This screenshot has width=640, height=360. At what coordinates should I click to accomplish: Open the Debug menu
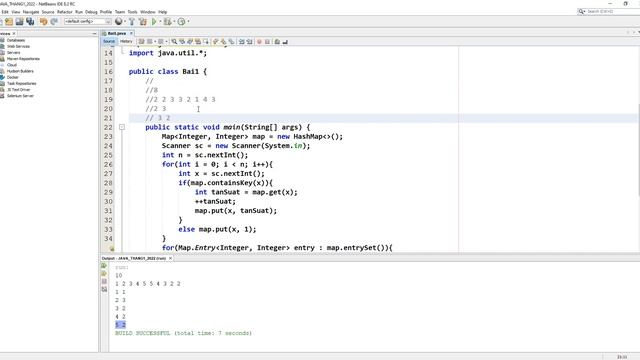[x=91, y=12]
